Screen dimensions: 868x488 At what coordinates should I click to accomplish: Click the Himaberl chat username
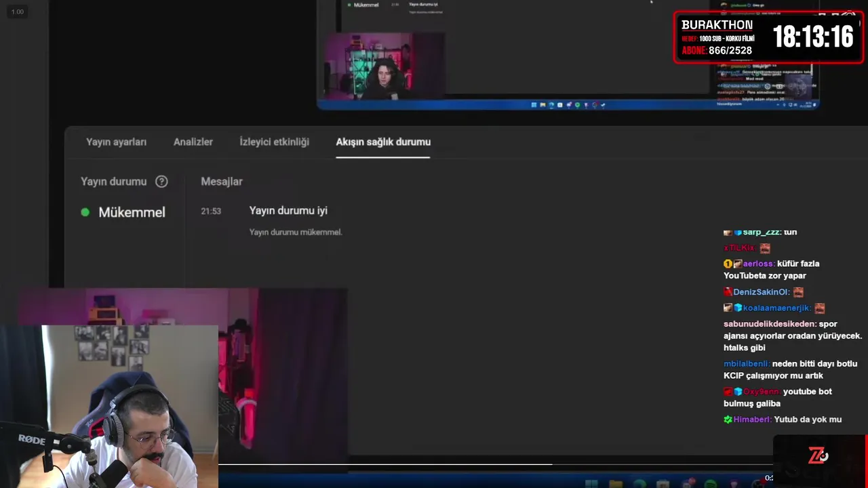coord(752,420)
